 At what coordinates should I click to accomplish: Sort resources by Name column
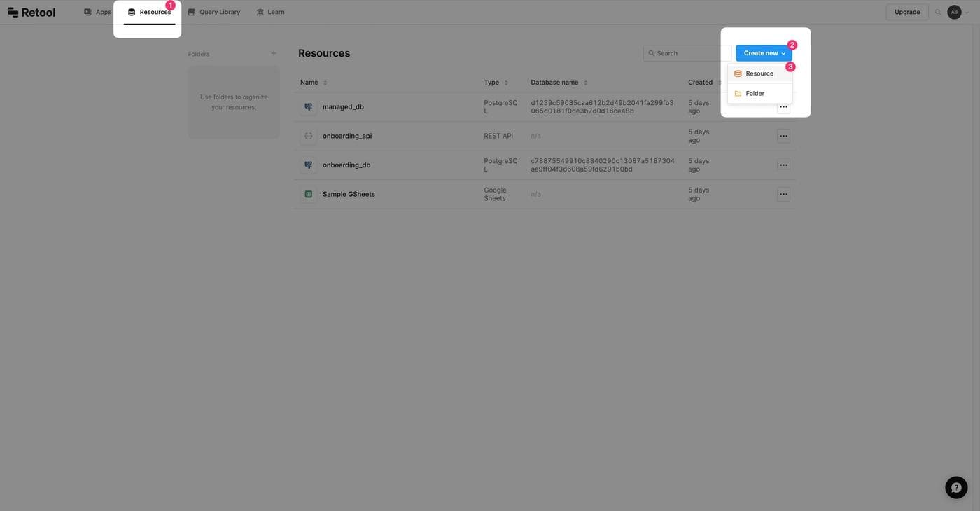309,83
